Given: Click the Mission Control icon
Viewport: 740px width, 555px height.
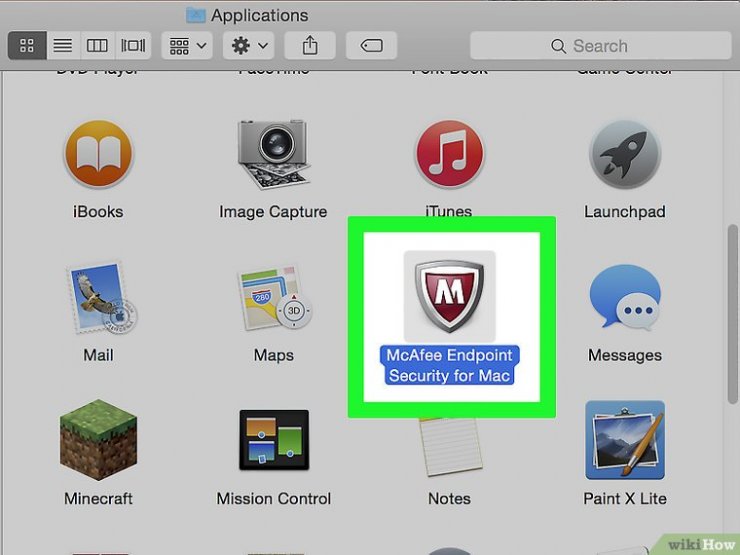Looking at the screenshot, I should [x=274, y=440].
